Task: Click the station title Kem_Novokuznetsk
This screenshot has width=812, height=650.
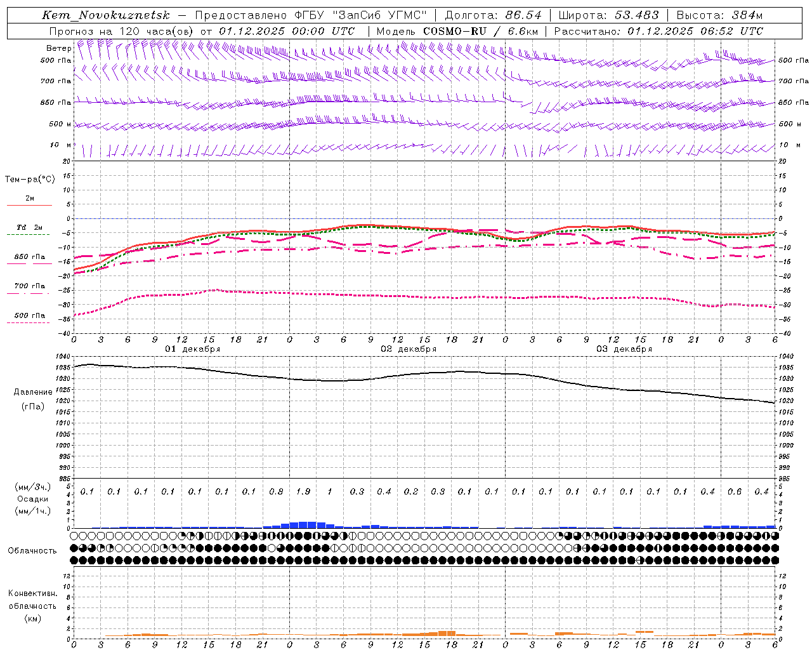Action: (x=106, y=15)
